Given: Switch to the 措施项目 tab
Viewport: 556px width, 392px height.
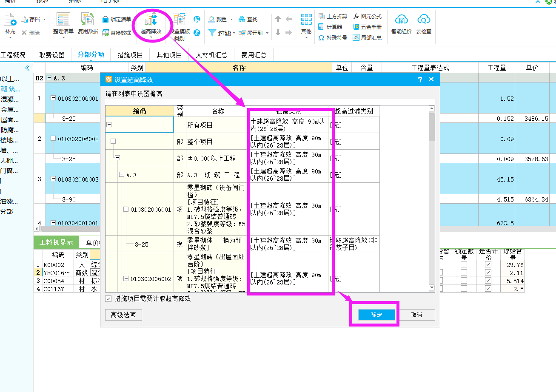Looking at the screenshot, I should point(130,55).
